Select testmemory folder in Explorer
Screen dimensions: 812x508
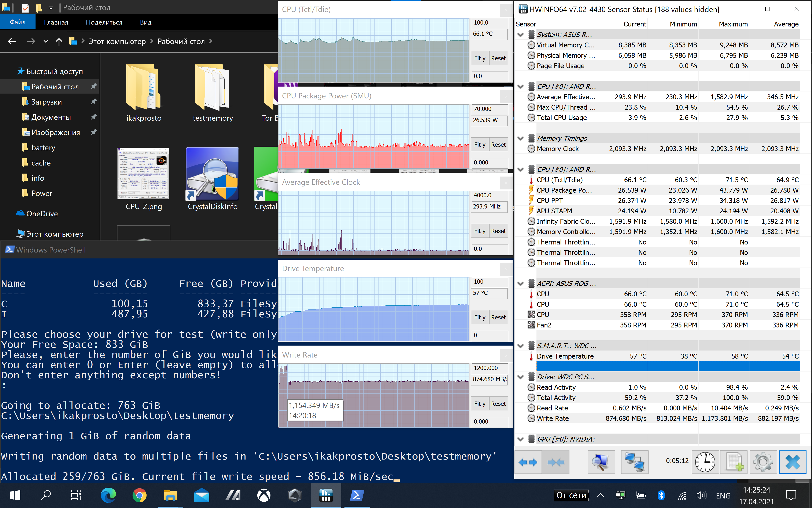tap(212, 93)
